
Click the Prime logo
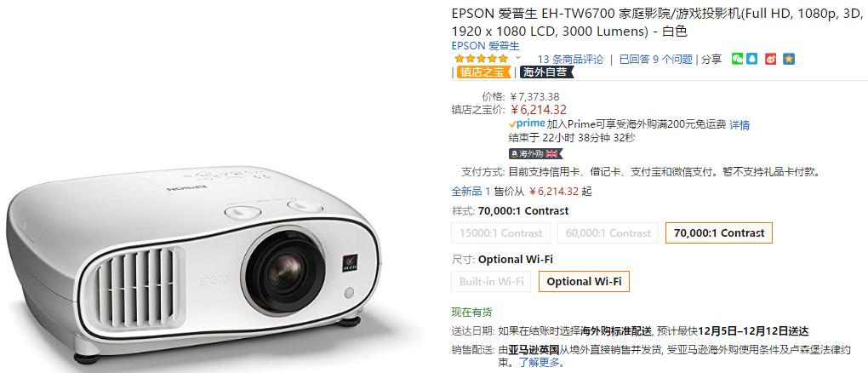click(x=527, y=123)
